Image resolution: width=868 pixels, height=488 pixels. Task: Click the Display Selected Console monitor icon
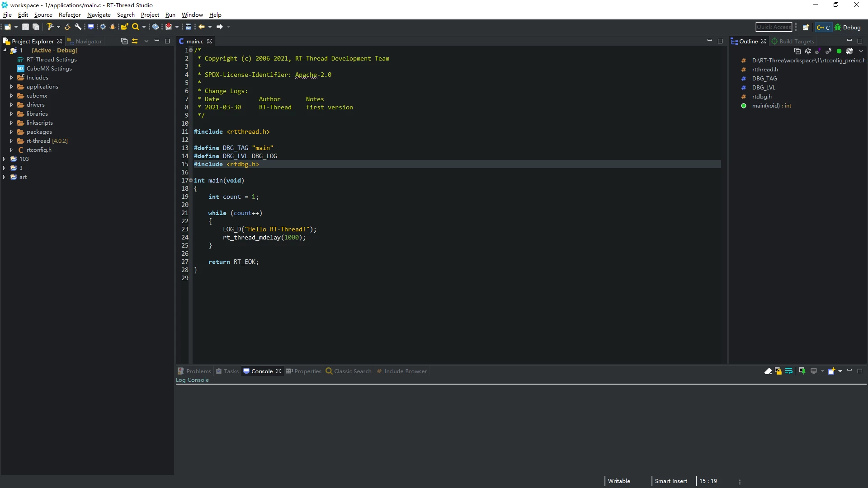pos(814,371)
